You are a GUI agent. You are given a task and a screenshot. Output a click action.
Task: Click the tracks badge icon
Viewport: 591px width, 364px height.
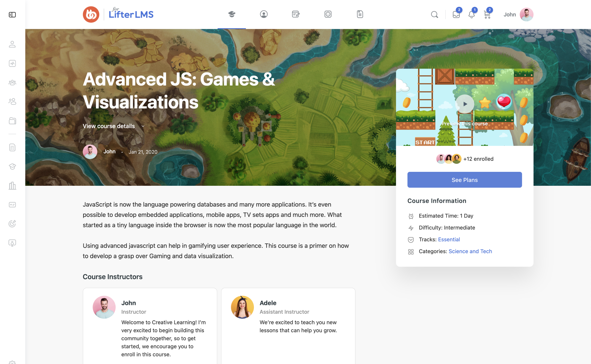coord(411,240)
